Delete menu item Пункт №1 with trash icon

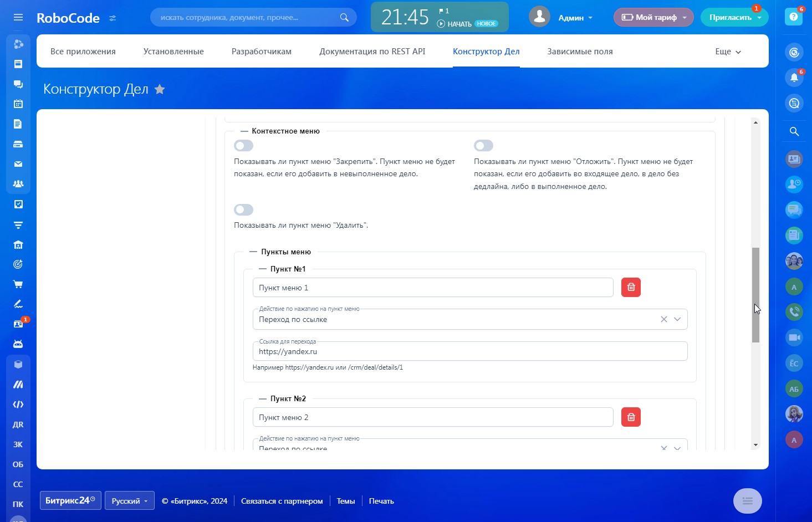click(631, 287)
